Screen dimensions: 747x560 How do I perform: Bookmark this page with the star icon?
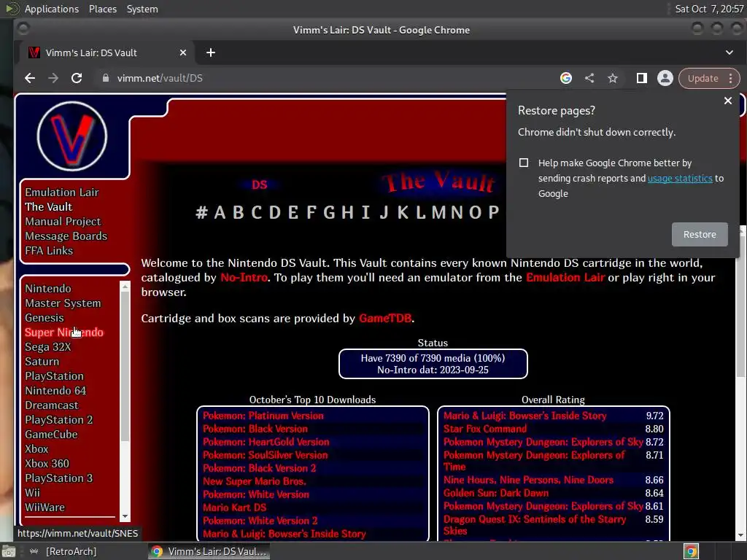(613, 78)
